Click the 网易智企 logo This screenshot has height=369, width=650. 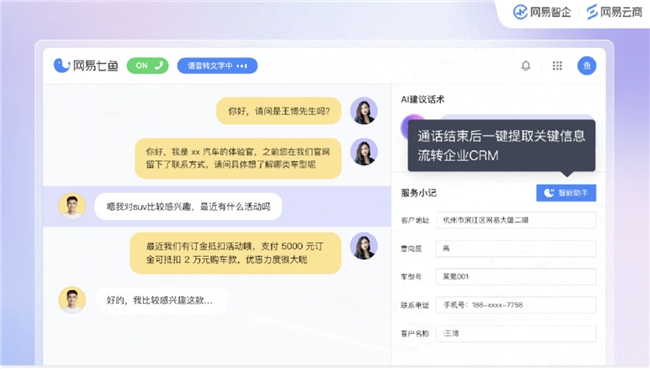click(542, 12)
